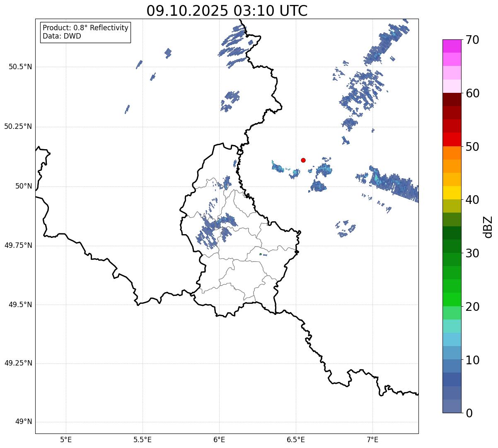Click the dark green colorbar segment near 30
The image size is (498, 448).
click(452, 246)
